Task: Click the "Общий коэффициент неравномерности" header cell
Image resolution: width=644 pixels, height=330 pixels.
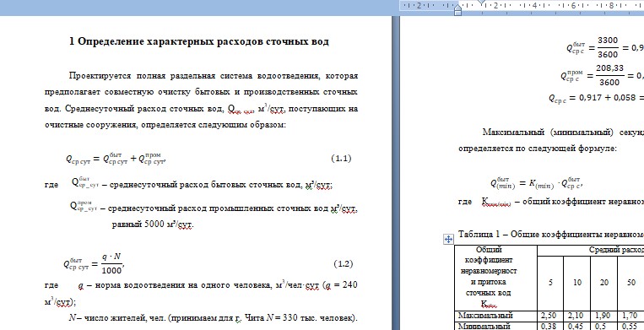Action: 495,277
